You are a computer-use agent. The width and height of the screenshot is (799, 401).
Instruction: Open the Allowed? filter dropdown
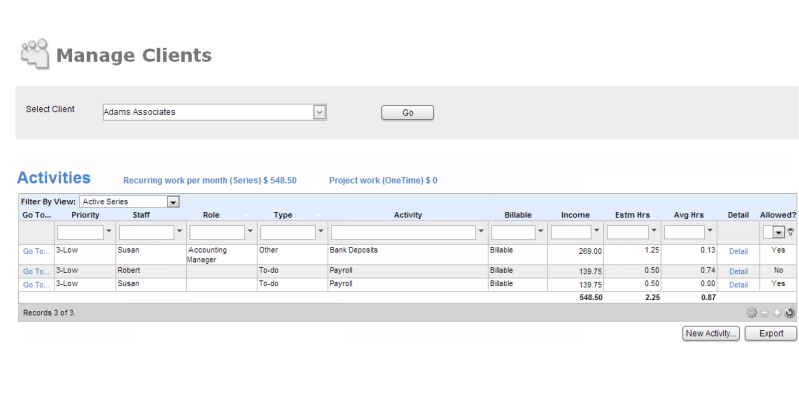point(778,232)
